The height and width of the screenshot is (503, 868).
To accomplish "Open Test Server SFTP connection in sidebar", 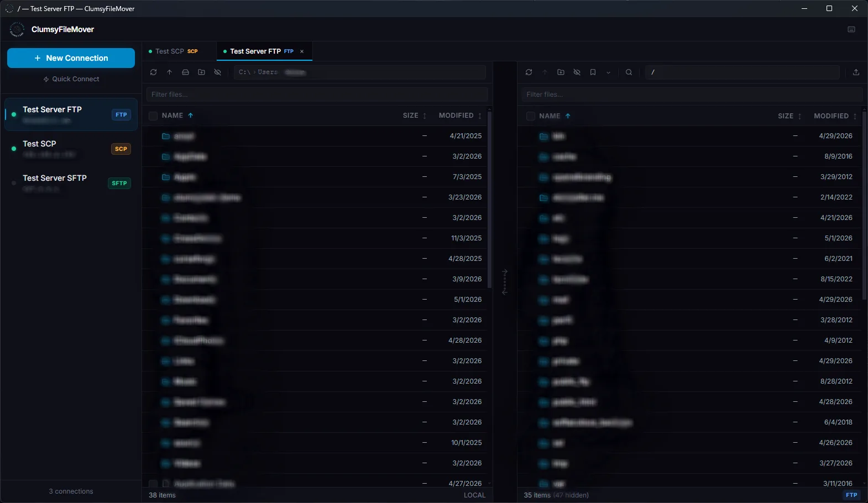I will pyautogui.click(x=71, y=183).
